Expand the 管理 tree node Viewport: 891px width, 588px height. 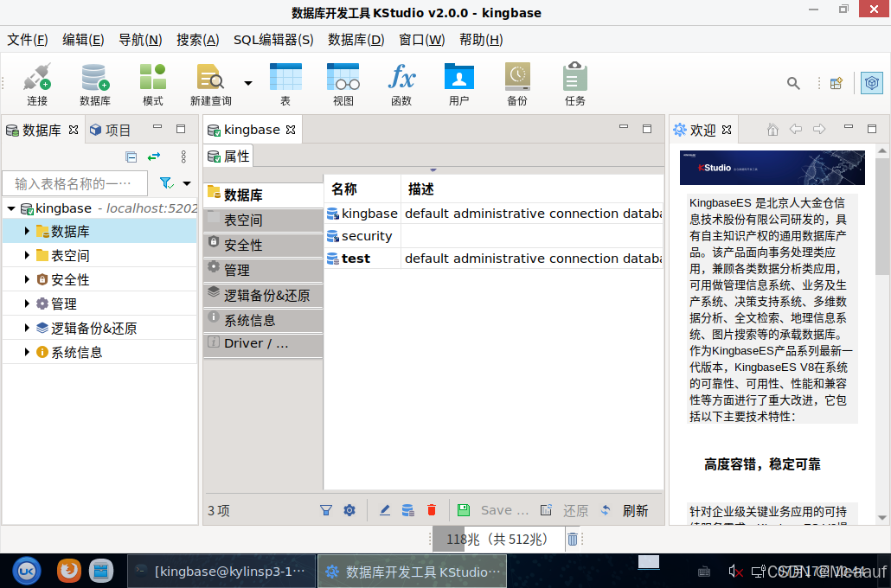[27, 304]
